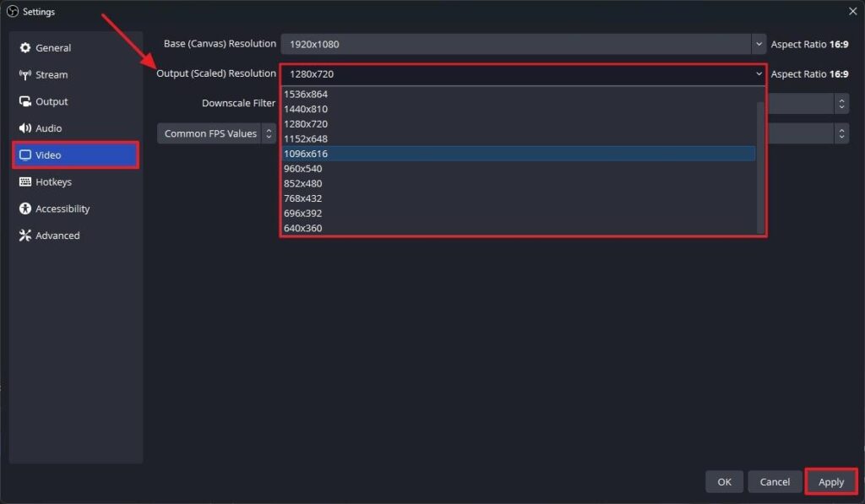Click the resolution list scrollbar
Screen dimensions: 865x504
pyautogui.click(x=760, y=165)
